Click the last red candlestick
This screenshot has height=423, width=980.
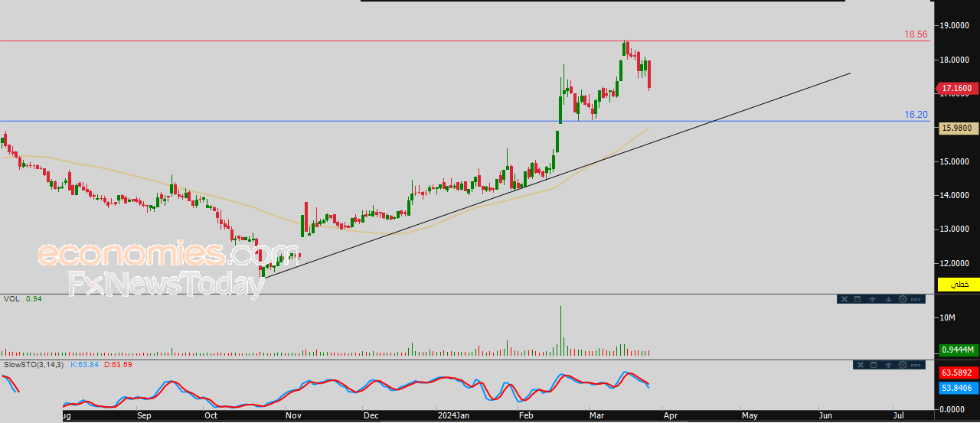(x=649, y=75)
